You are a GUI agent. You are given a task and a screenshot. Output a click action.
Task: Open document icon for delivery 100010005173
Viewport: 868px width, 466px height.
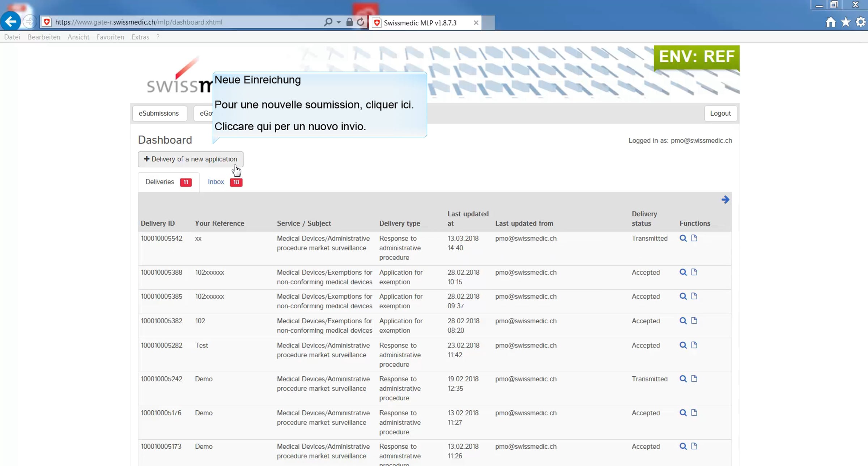click(694, 446)
